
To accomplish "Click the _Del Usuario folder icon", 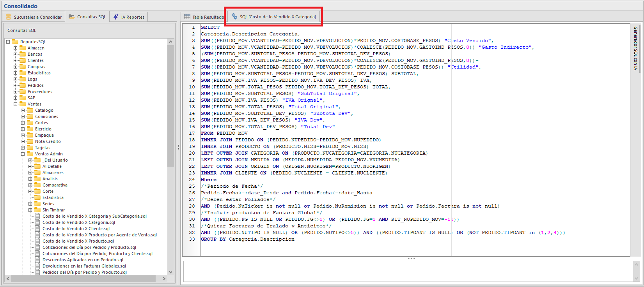I will [37, 160].
